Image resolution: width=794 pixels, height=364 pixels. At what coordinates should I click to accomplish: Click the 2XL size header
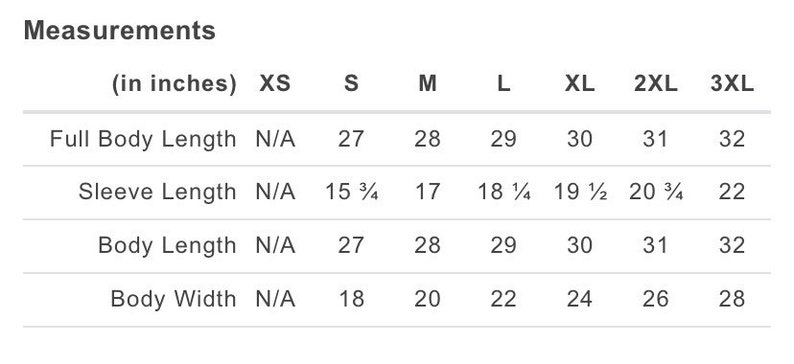[656, 84]
